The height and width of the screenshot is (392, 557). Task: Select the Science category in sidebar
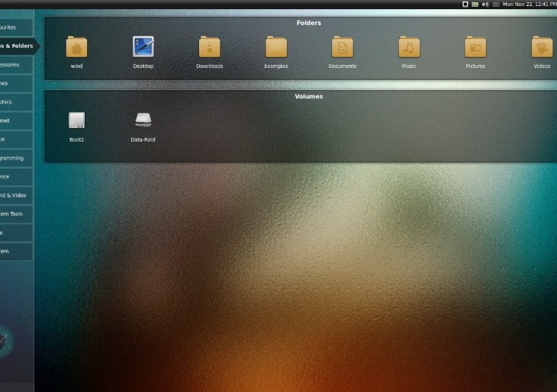16,176
